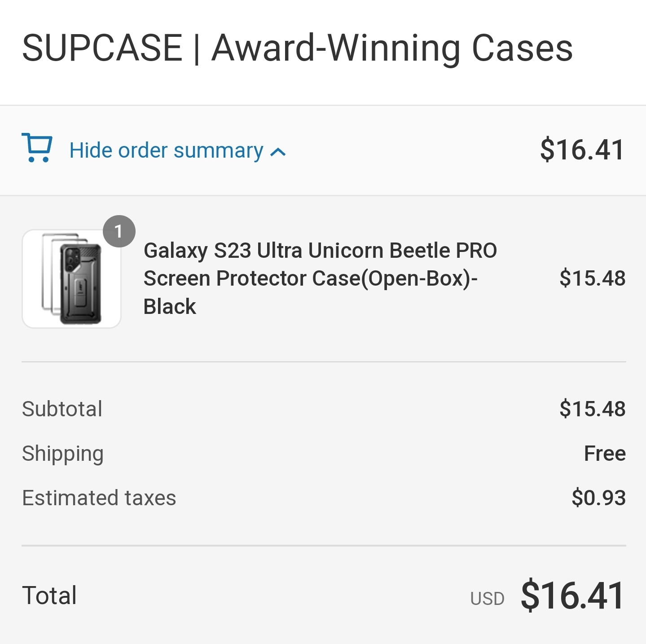Click the final total $16.41
This screenshot has height=644, width=646.
pyautogui.click(x=573, y=595)
